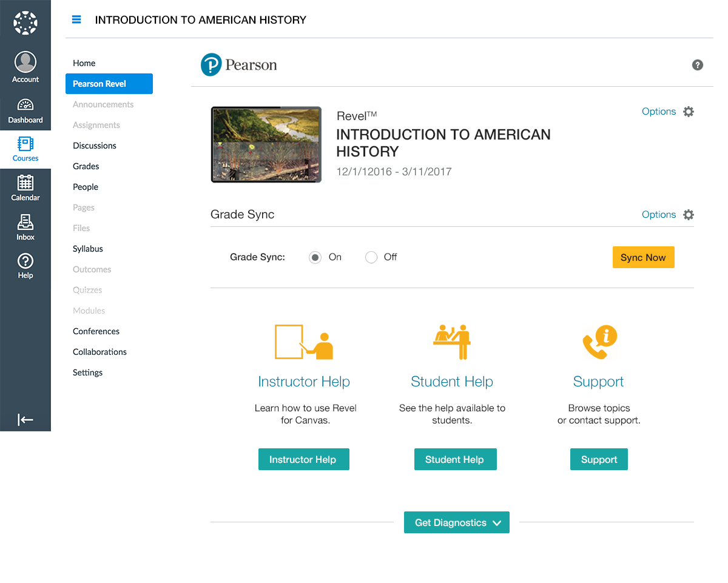Open the Calendar icon in the sidebar
This screenshot has height=583, width=728.
[25, 188]
